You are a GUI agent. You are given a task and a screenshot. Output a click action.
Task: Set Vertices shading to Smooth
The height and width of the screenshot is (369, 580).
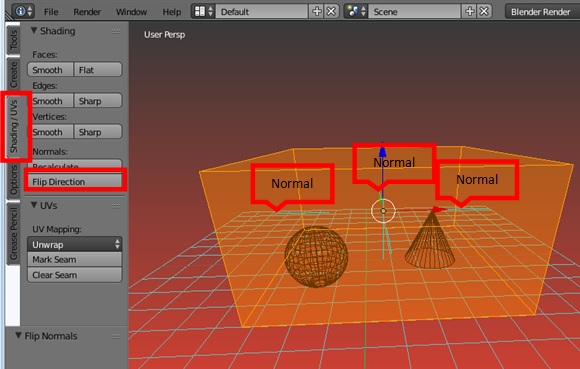50,132
